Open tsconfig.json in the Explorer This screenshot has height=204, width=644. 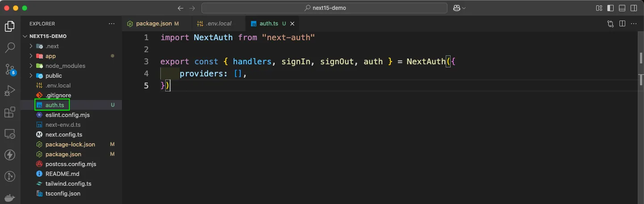71,193
